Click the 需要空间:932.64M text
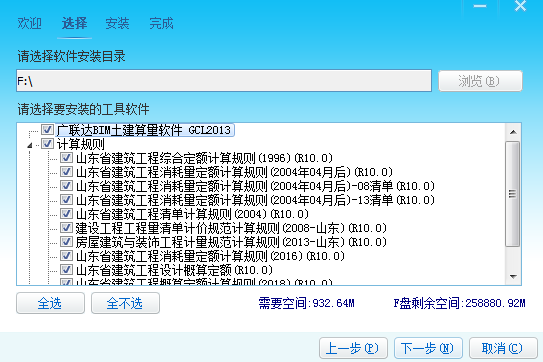 [306, 303]
